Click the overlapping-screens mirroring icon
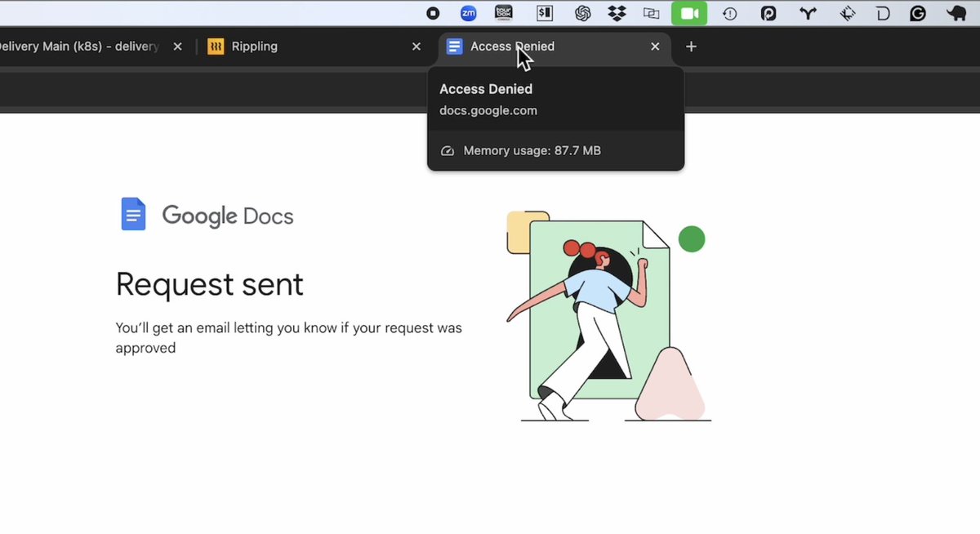Viewport: 980px width, 534px height. click(651, 13)
